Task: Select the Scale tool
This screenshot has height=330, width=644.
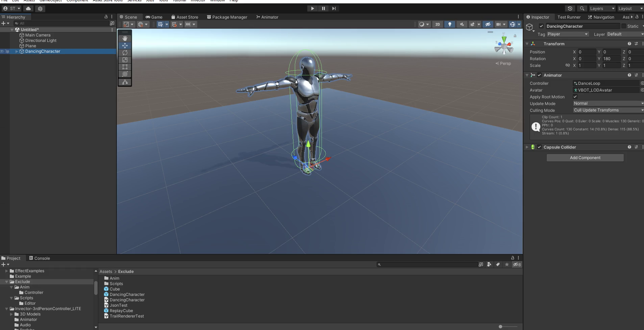Action: [x=125, y=60]
